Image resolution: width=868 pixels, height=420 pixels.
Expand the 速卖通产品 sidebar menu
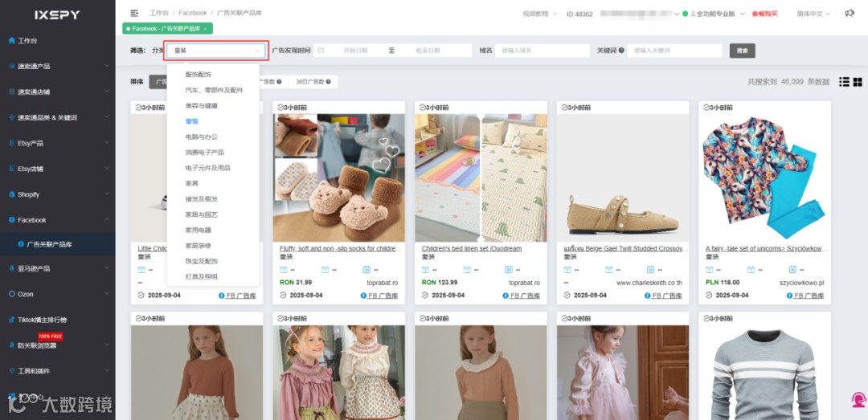click(108, 66)
